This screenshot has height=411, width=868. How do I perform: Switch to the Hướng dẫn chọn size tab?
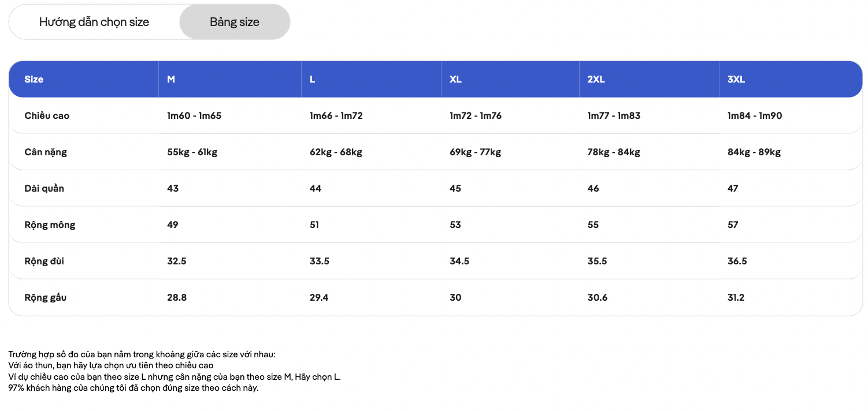click(94, 22)
